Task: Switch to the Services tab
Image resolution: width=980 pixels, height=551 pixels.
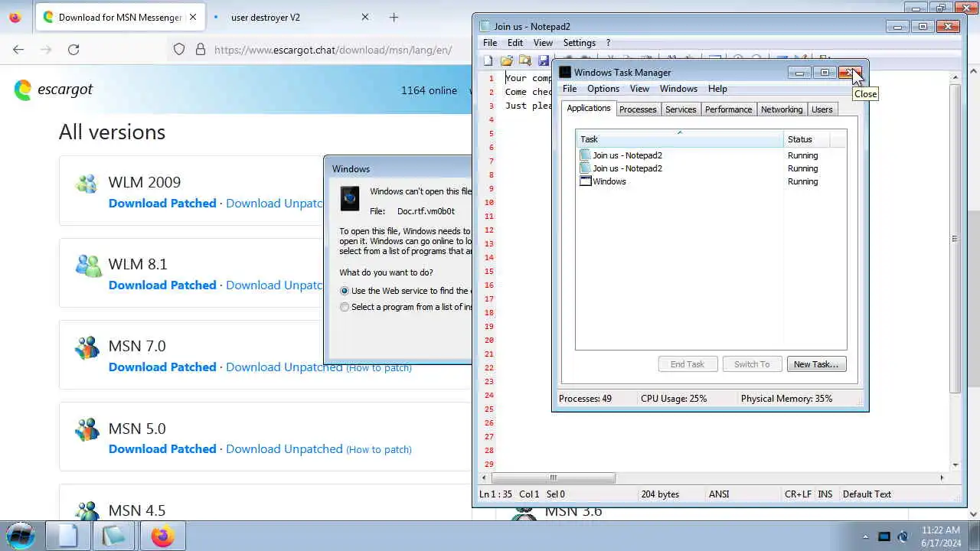Action: (681, 109)
